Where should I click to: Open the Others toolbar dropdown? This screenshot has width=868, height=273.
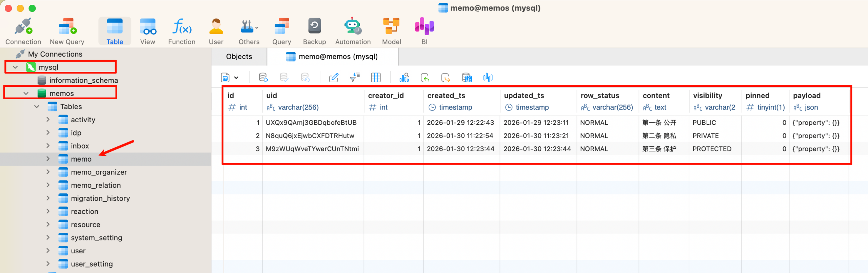pyautogui.click(x=249, y=31)
